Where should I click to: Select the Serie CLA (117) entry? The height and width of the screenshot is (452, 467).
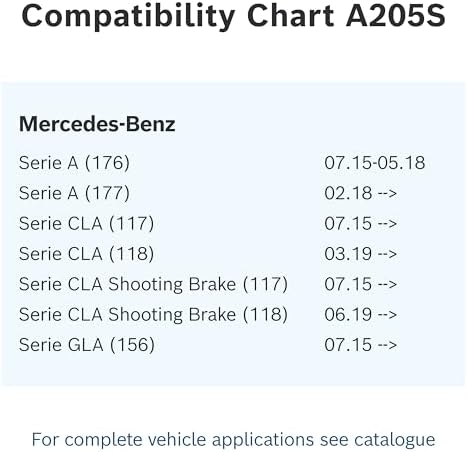[86, 224]
